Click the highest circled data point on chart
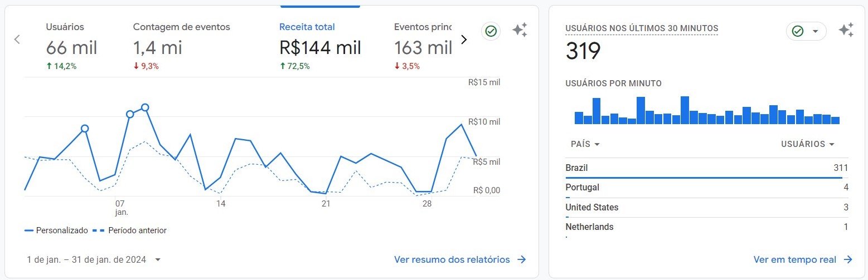The height and width of the screenshot is (280, 868). [145, 107]
